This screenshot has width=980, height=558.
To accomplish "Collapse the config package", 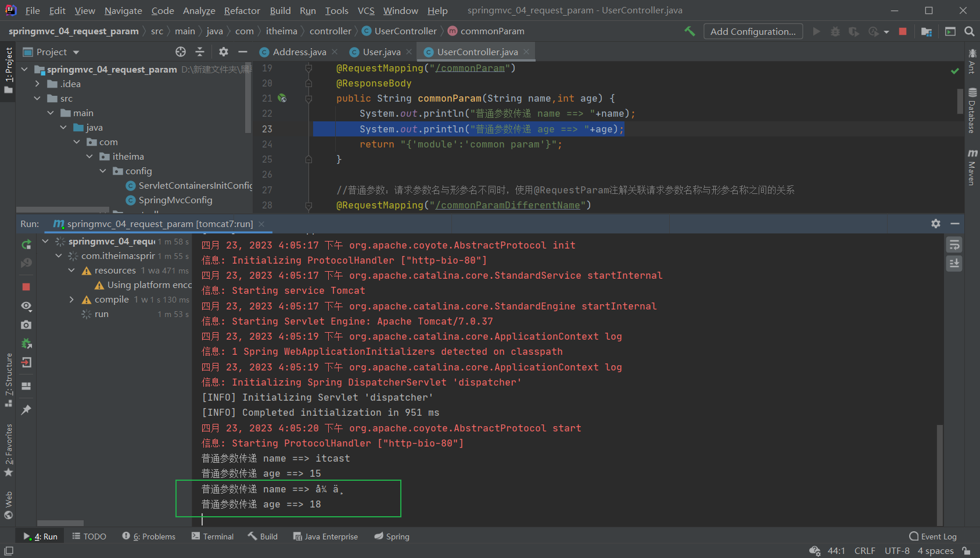I will (103, 171).
